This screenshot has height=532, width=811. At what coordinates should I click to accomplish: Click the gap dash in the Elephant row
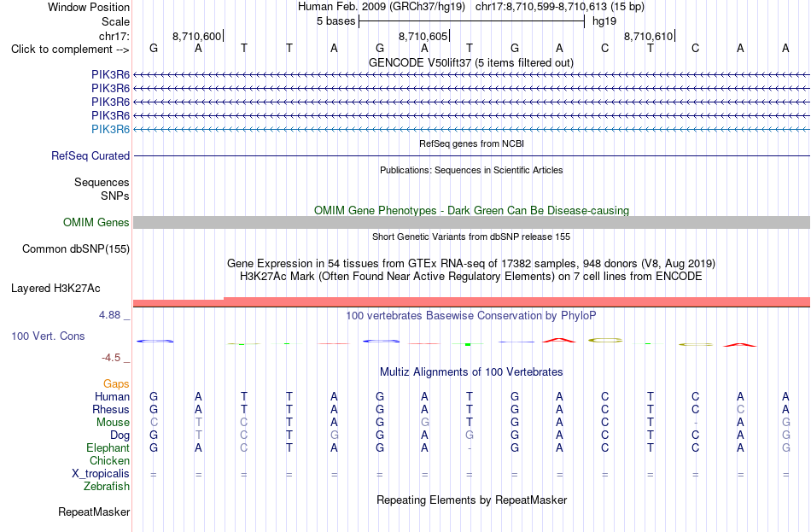pos(470,448)
